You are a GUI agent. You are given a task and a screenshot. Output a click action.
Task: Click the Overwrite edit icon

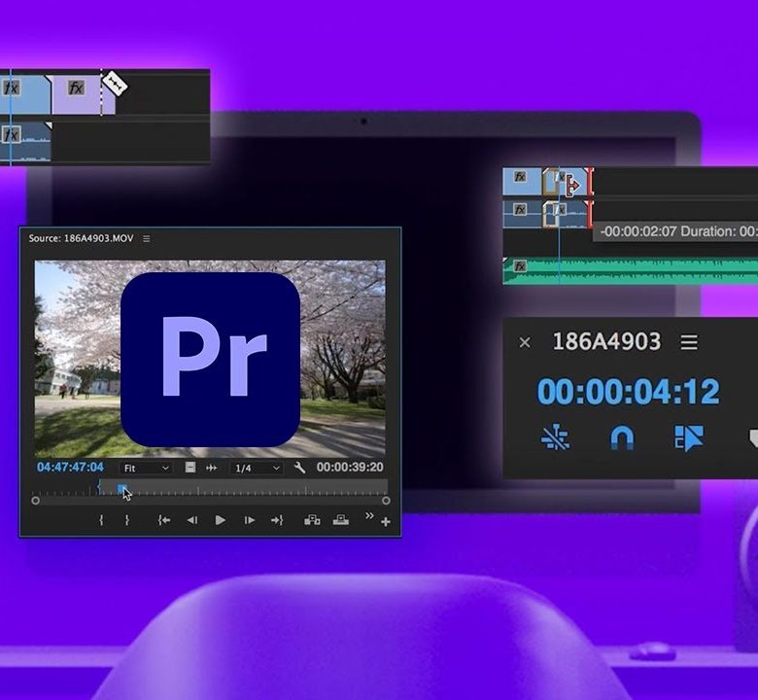coord(341,520)
